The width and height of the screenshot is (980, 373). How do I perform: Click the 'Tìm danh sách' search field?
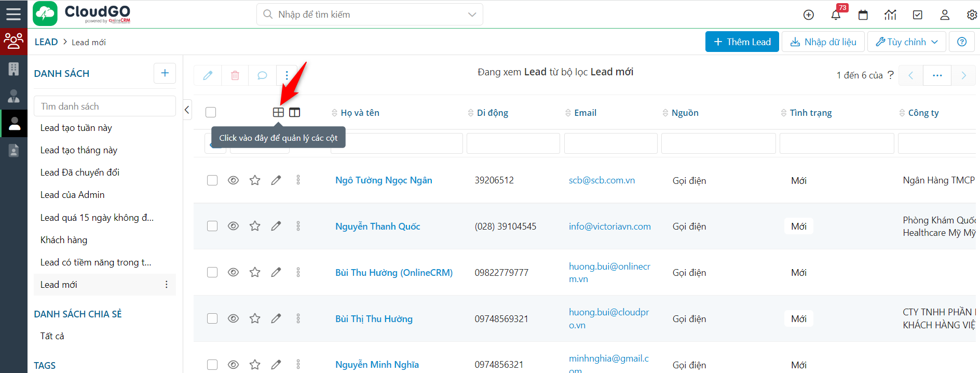(105, 106)
